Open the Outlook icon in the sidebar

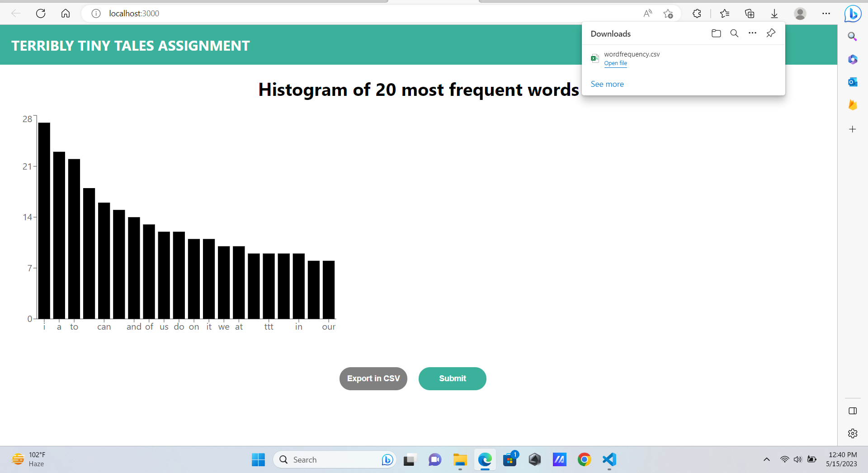pos(853,82)
